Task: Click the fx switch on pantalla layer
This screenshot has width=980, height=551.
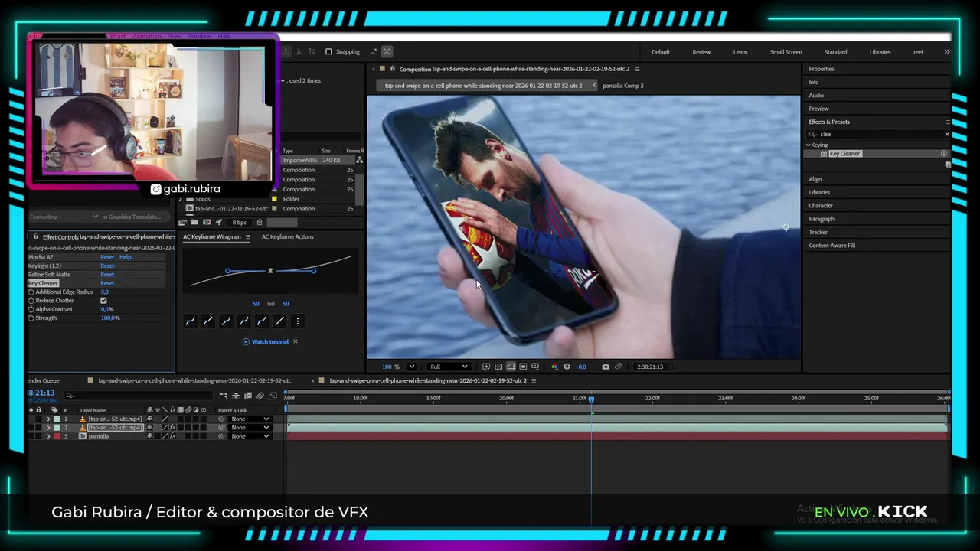Action: click(172, 436)
